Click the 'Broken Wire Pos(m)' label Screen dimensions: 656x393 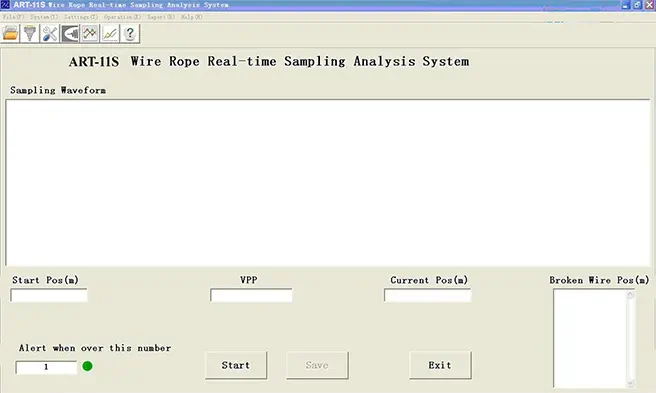coord(600,280)
